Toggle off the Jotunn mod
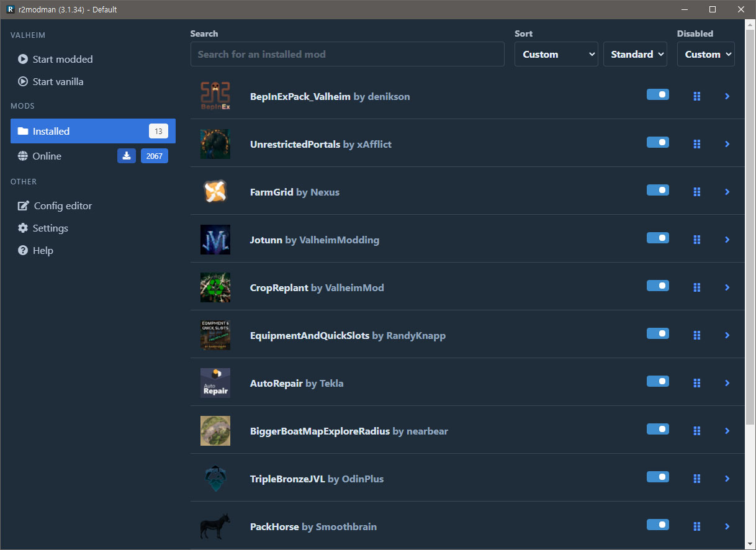Image resolution: width=756 pixels, height=550 pixels. click(658, 238)
